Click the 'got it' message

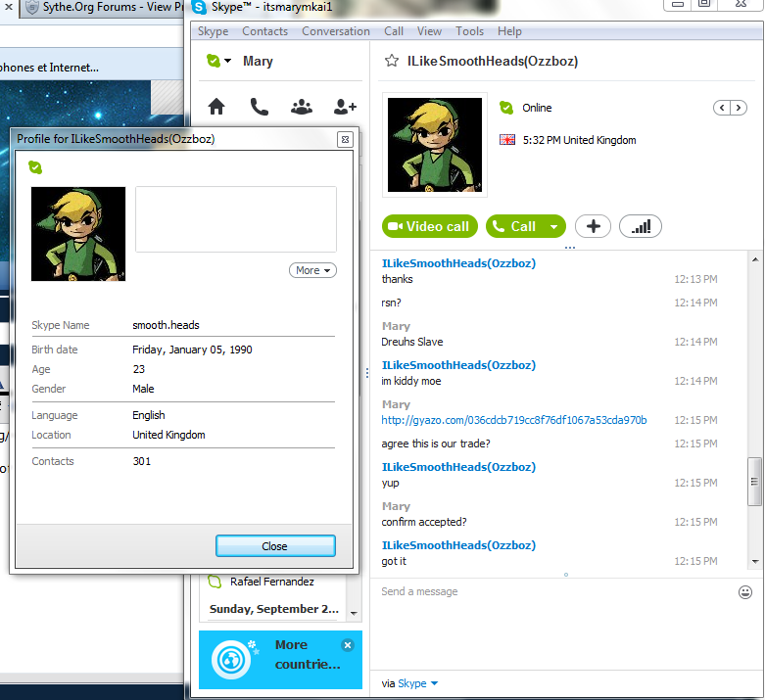[x=394, y=561]
